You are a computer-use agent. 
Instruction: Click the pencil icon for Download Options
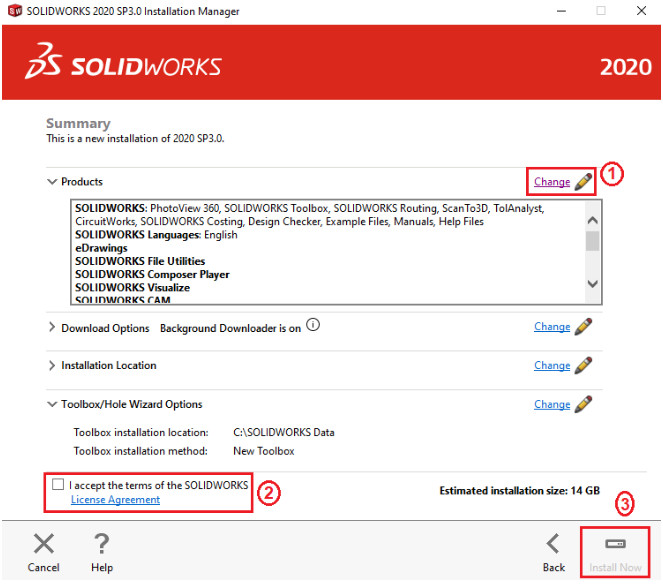coord(584,327)
